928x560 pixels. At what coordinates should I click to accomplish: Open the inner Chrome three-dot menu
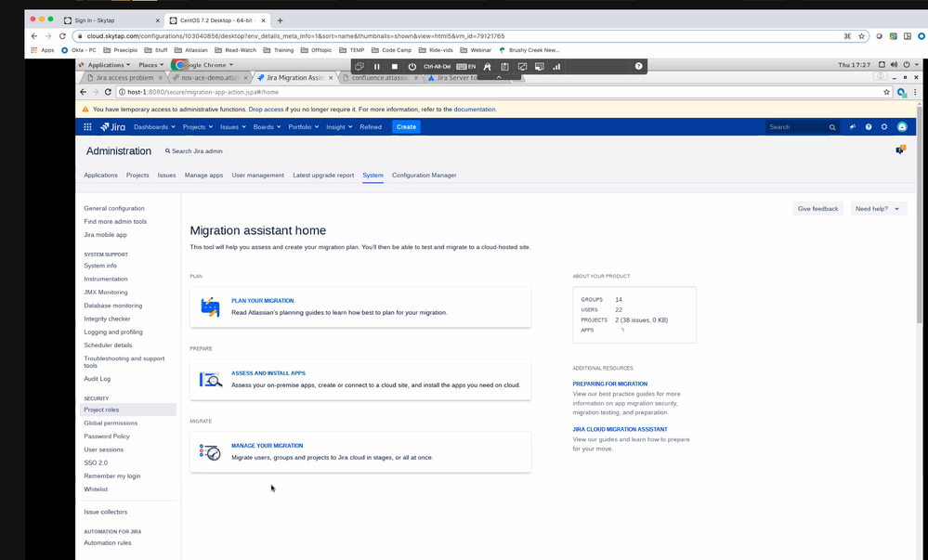point(915,92)
